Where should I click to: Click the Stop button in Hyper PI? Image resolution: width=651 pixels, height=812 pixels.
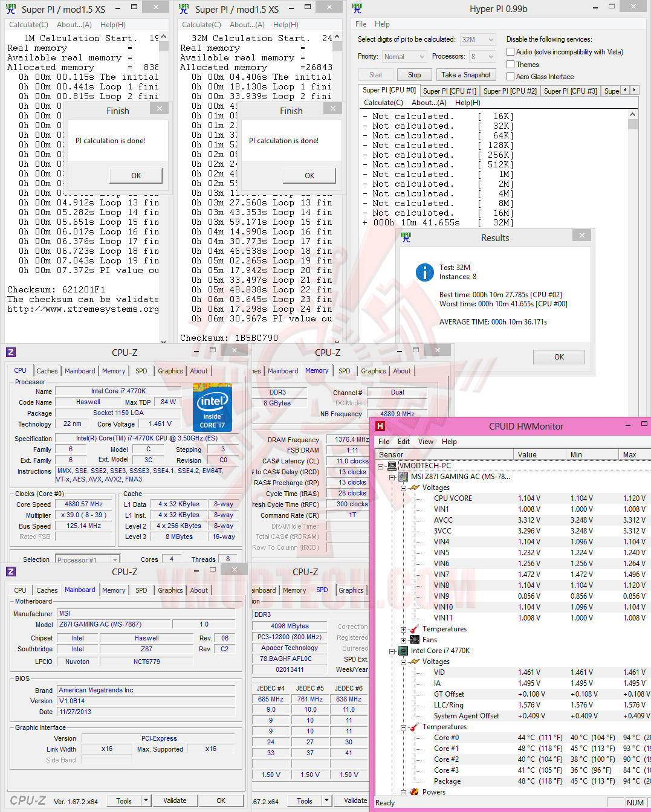414,75
